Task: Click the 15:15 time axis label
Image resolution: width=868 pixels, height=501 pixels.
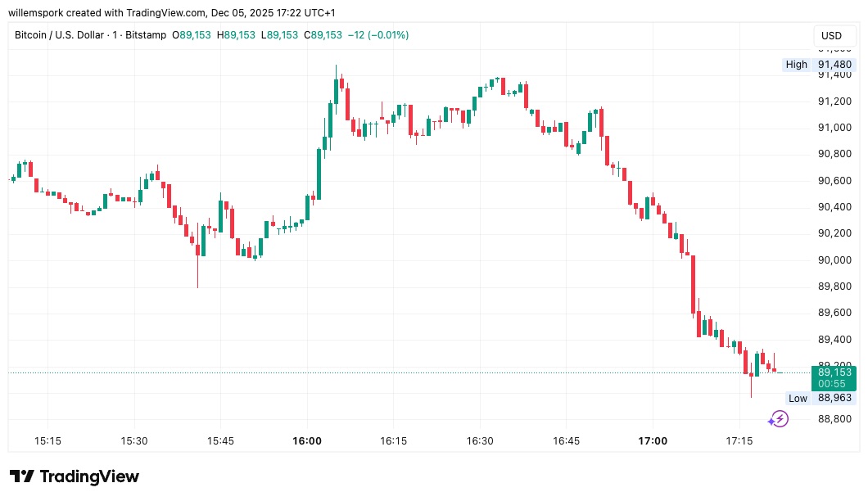Action: (x=47, y=440)
